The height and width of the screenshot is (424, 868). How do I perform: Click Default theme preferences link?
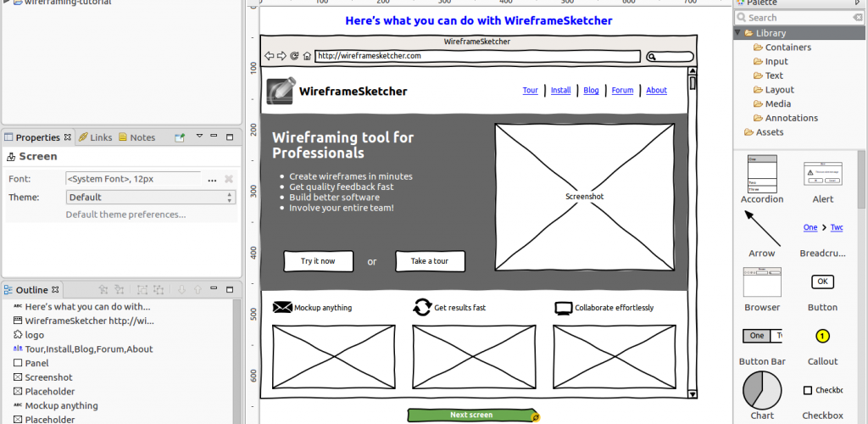(125, 215)
